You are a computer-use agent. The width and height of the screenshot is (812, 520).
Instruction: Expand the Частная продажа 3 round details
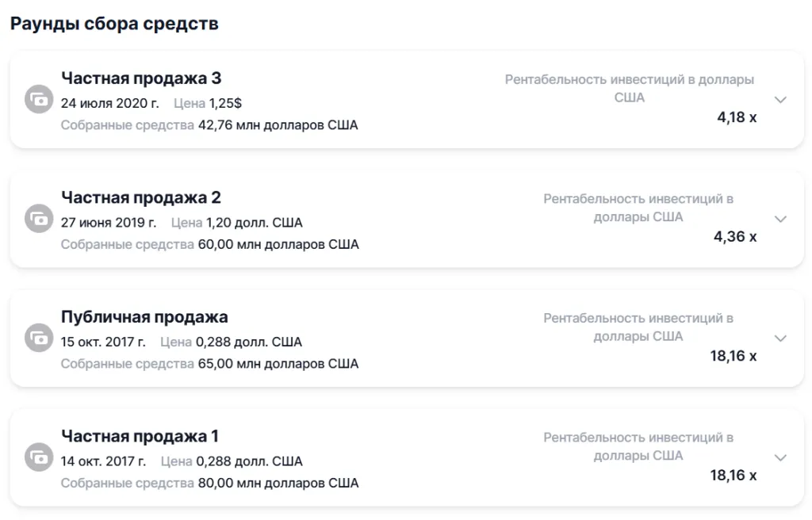[x=780, y=100]
